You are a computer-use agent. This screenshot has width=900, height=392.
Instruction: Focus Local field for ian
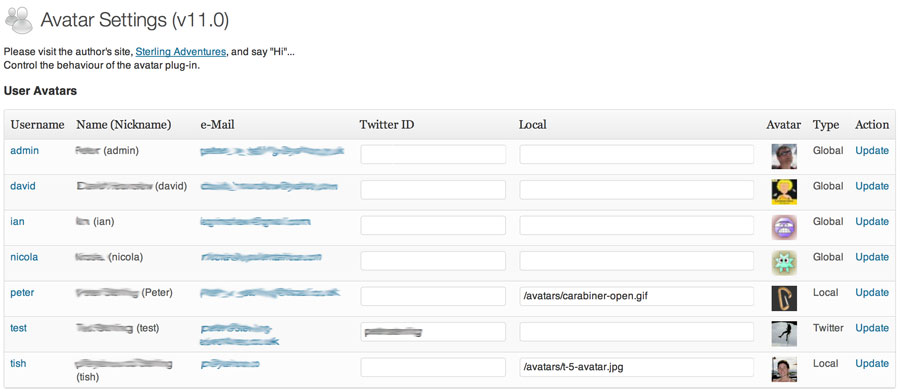coord(637,226)
